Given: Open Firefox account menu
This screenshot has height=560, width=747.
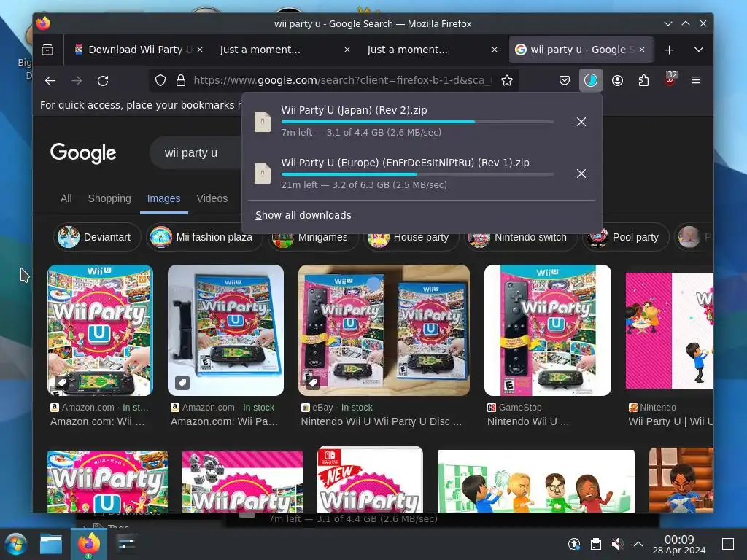Looking at the screenshot, I should pyautogui.click(x=617, y=80).
